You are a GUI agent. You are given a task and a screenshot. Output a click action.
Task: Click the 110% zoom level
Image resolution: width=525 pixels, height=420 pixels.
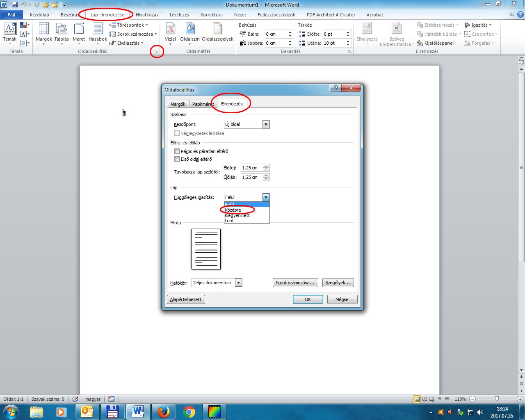click(460, 399)
